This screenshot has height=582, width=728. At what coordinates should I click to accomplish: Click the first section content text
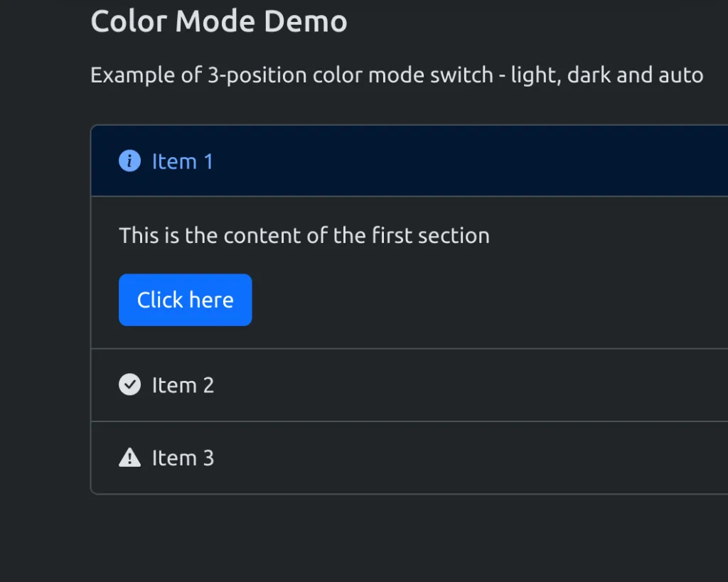304,236
